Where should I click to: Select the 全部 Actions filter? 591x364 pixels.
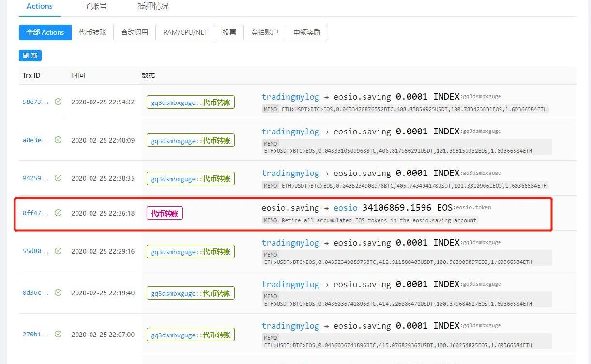(x=45, y=32)
